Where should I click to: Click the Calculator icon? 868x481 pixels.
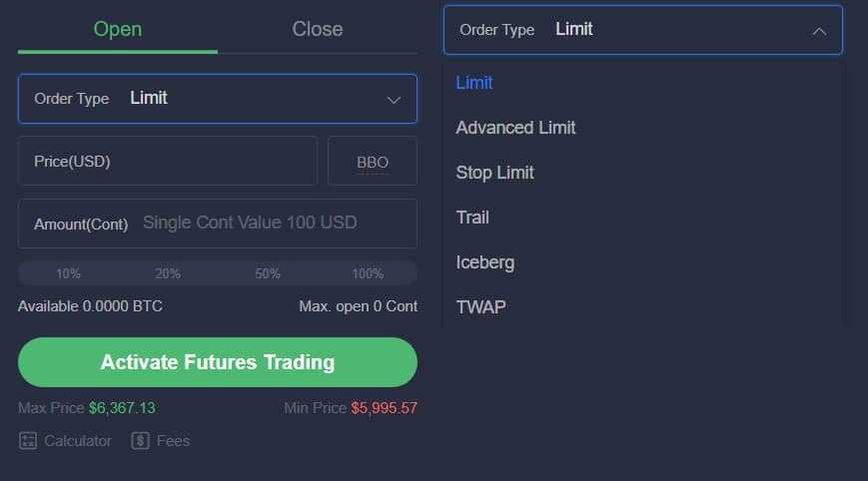coord(28,440)
